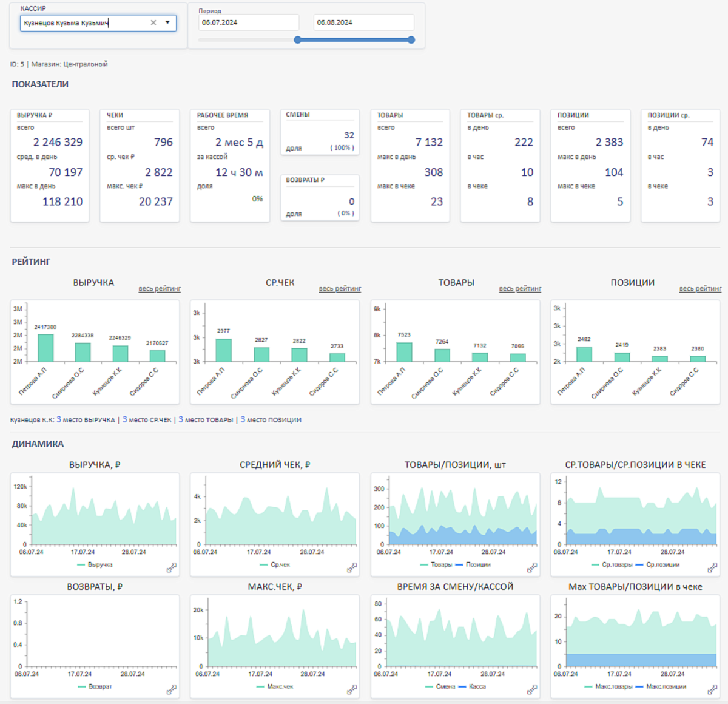The height and width of the screenshot is (704, 728).
Task: Open end date field 06.08.2024
Action: [363, 22]
